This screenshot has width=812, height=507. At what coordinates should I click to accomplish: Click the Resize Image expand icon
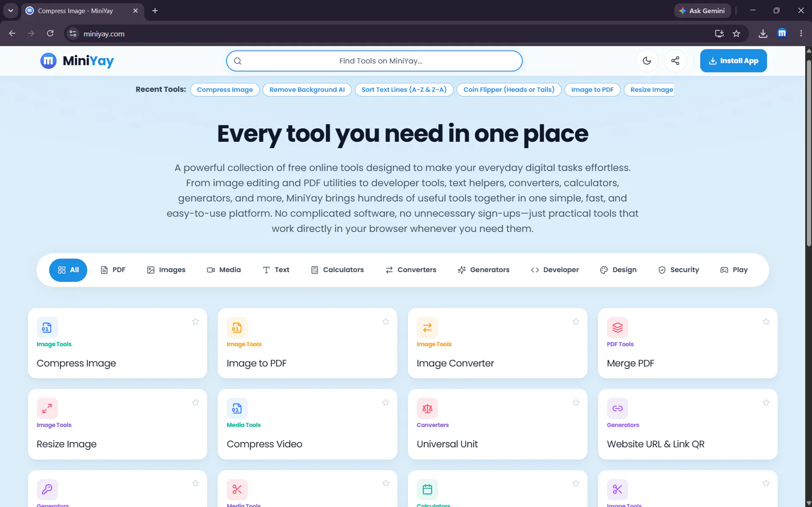(47, 408)
